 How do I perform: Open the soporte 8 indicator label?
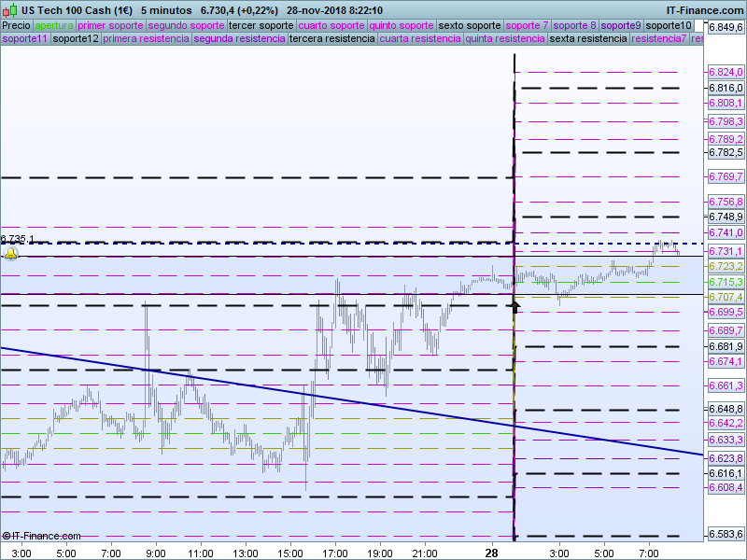575,26
